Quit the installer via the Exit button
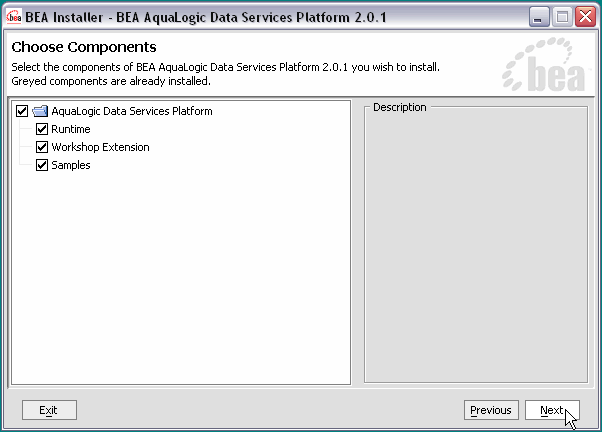 tap(49, 410)
